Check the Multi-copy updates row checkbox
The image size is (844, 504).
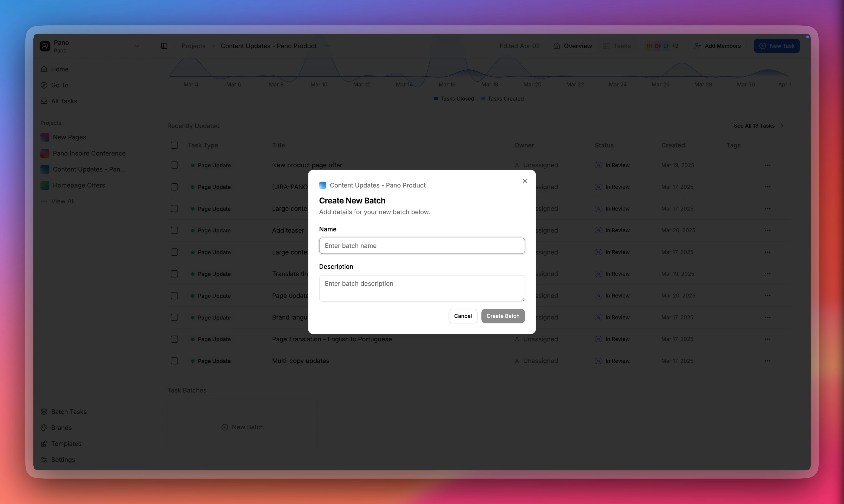click(174, 361)
